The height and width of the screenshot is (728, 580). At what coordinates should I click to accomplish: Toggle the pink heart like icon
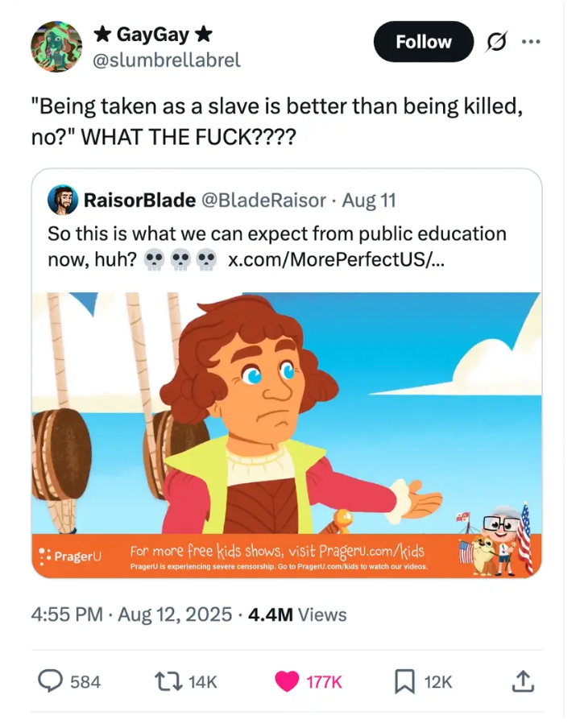[287, 681]
